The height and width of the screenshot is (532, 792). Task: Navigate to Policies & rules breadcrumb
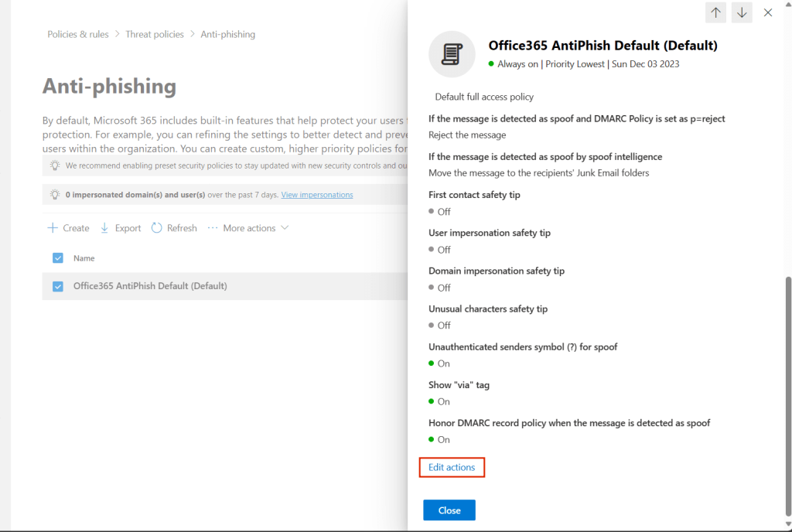tap(77, 34)
